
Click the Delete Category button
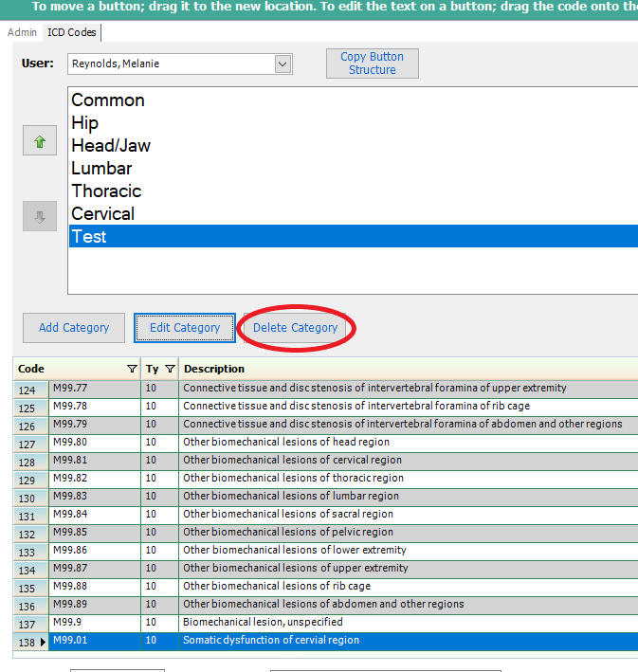[295, 328]
